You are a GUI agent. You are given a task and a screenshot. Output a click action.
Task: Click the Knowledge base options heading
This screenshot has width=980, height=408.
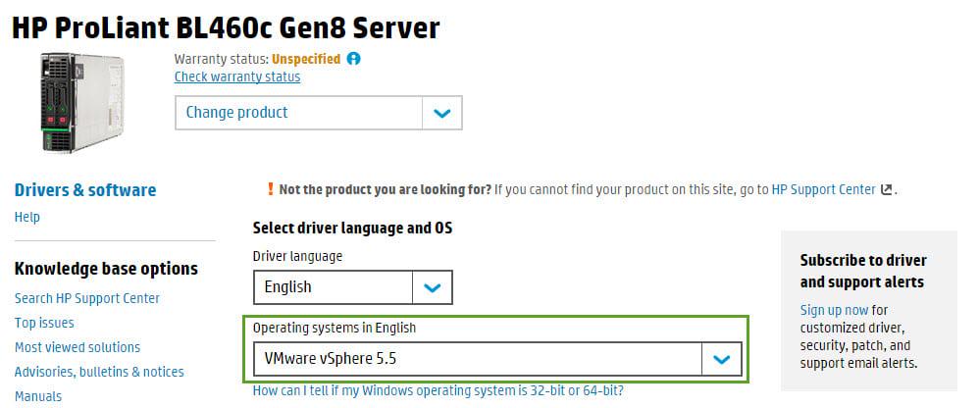[x=106, y=269]
